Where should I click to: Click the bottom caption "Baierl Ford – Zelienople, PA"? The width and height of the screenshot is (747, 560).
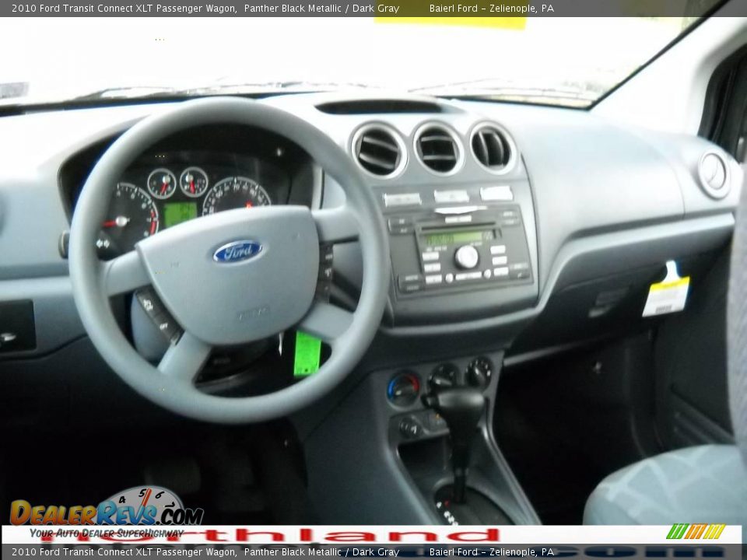pos(491,552)
